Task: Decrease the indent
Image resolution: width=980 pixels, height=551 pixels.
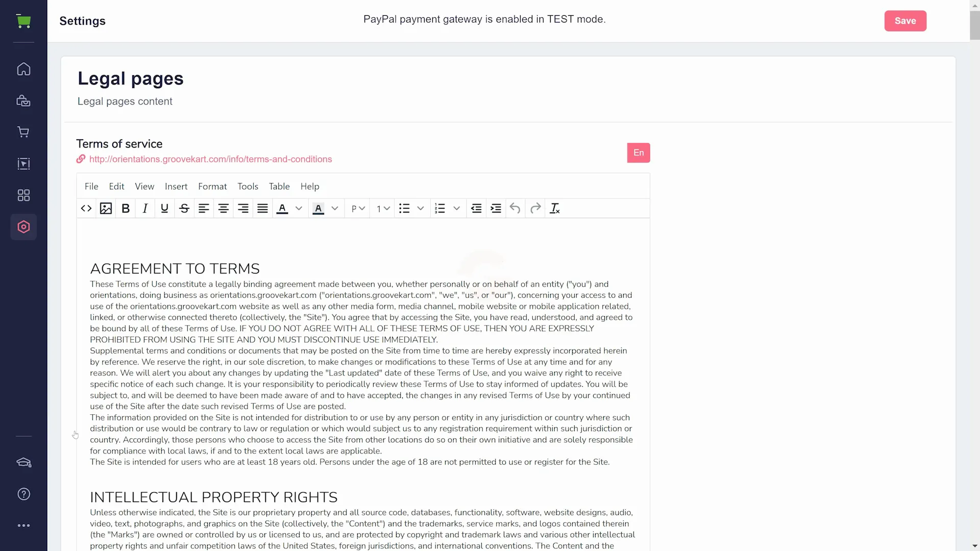Action: tap(476, 208)
